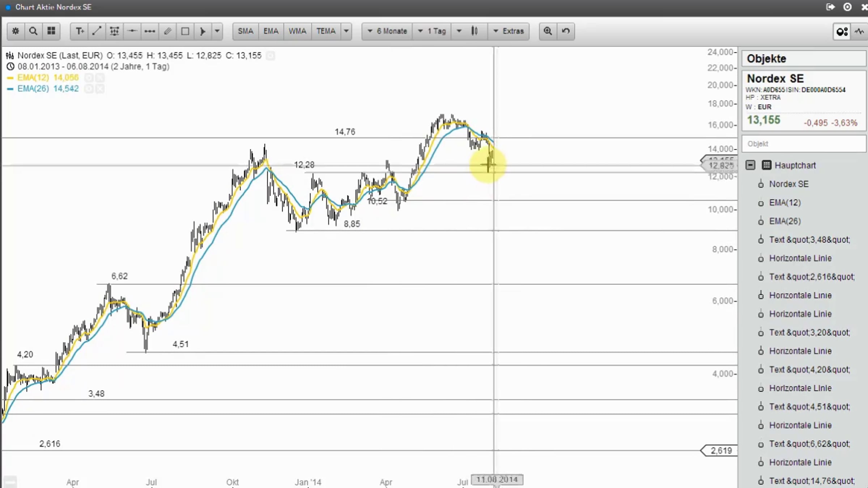Select EMA(12) in the object tree
868x488 pixels.
click(785, 202)
